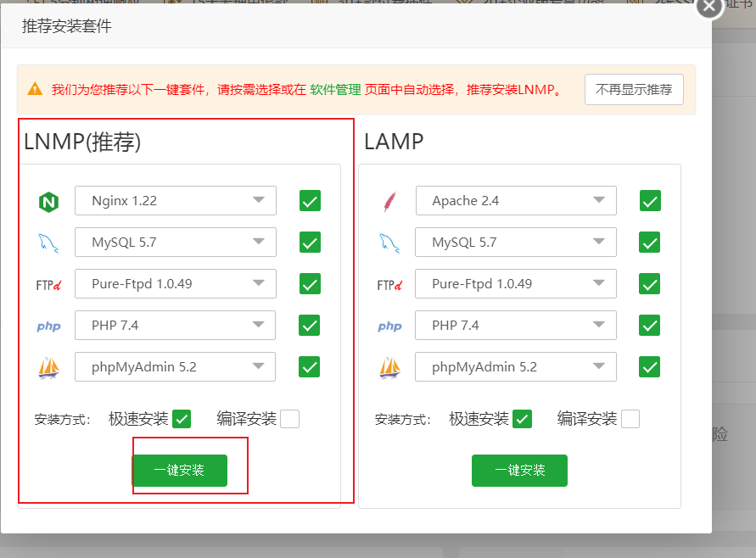
Task: Click the phpMyAdmin sailboat icon in LNMP
Action: pos(48,368)
